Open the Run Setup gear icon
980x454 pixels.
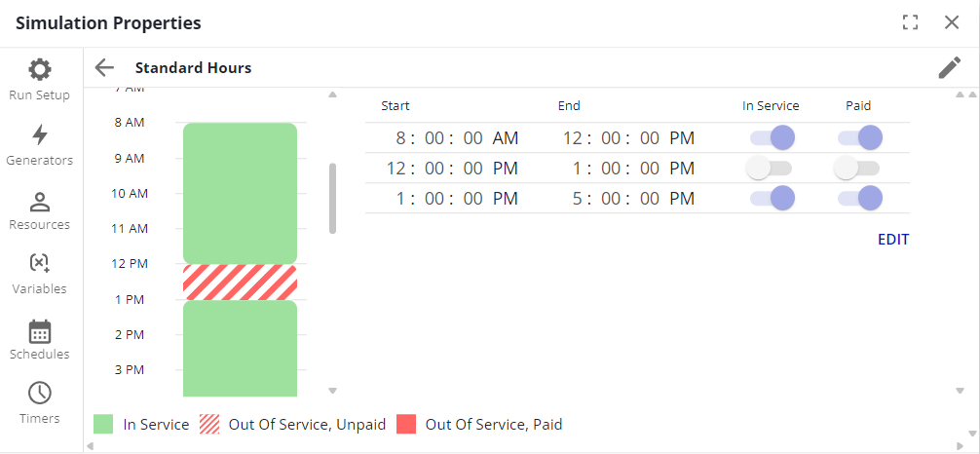pyautogui.click(x=39, y=70)
